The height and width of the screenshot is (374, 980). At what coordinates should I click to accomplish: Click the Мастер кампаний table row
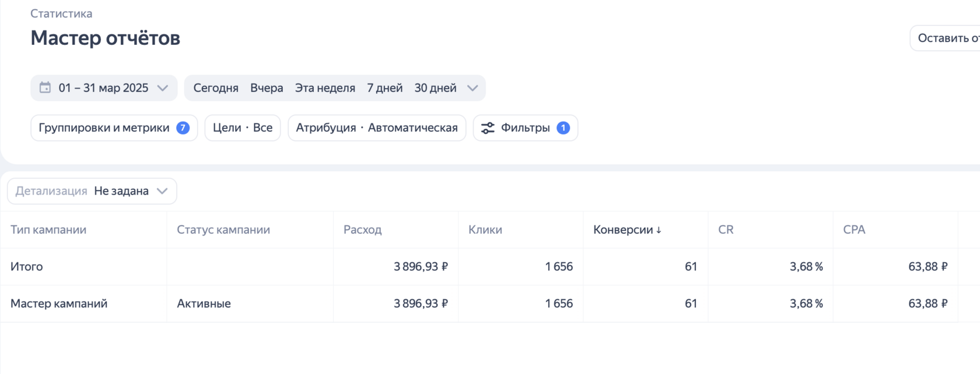click(x=59, y=304)
